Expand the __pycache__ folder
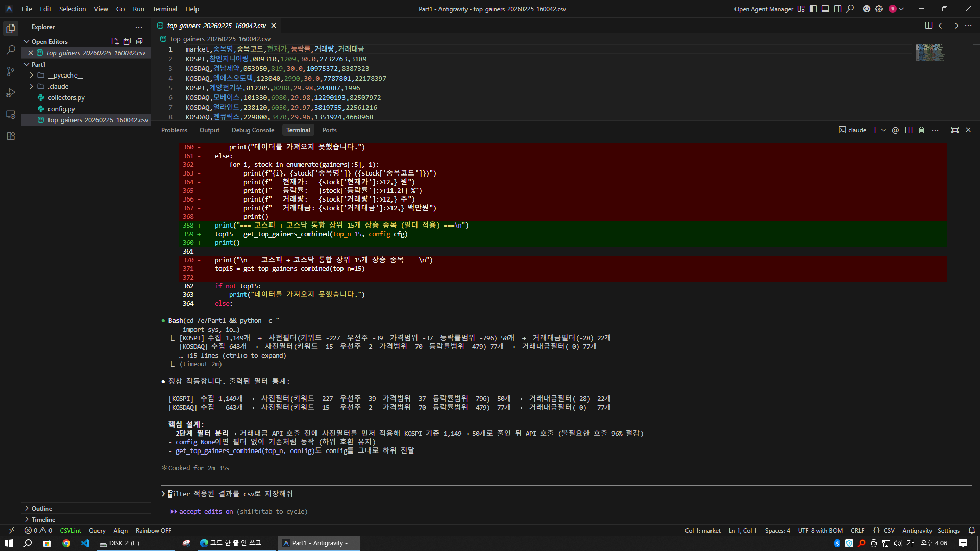Image resolution: width=980 pixels, height=551 pixels. pyautogui.click(x=31, y=75)
